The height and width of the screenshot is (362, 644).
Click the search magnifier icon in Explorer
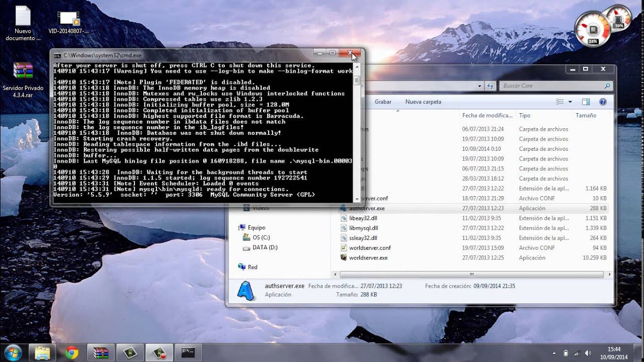(x=607, y=86)
